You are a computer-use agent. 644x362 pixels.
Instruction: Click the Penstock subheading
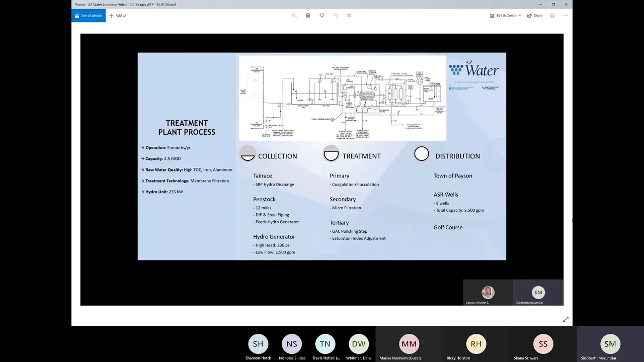264,199
